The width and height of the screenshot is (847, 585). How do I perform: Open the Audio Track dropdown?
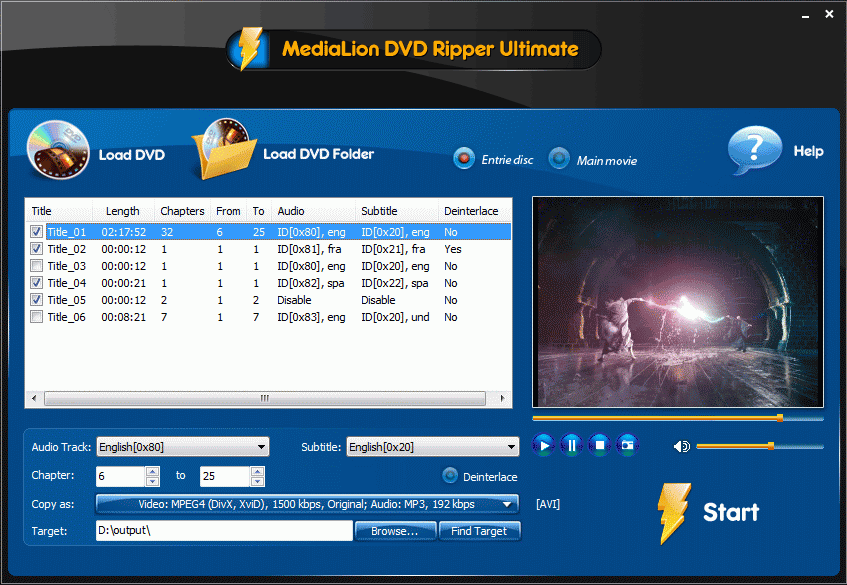pos(183,447)
